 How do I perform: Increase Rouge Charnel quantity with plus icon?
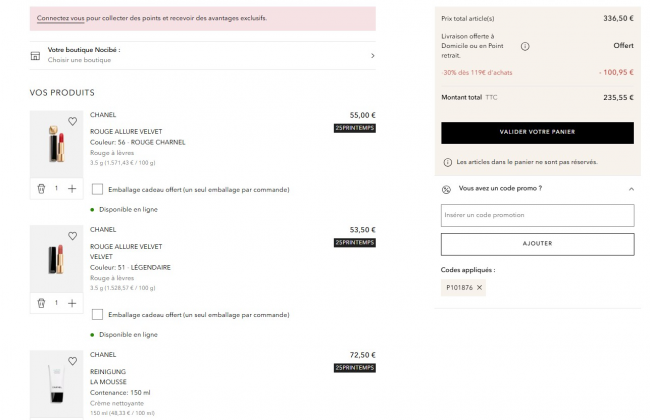click(x=72, y=188)
